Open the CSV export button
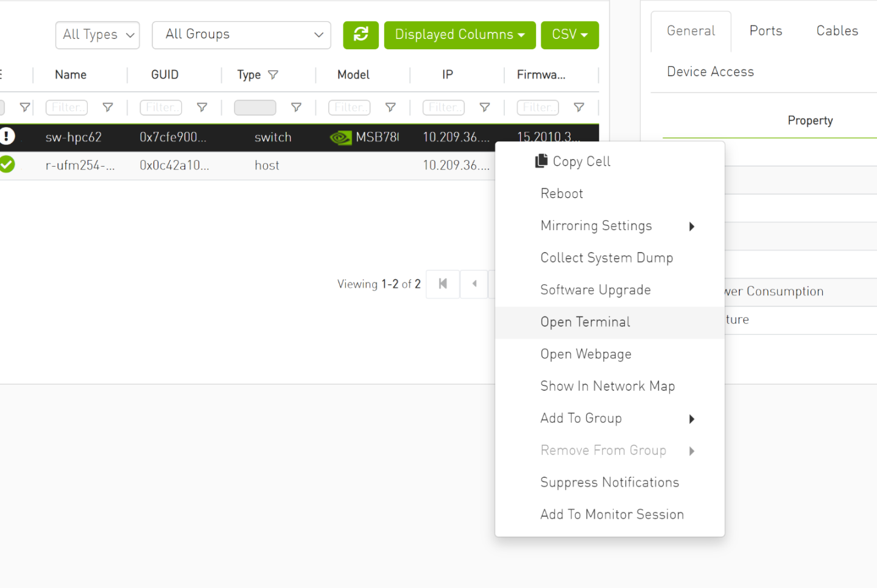 tap(569, 35)
